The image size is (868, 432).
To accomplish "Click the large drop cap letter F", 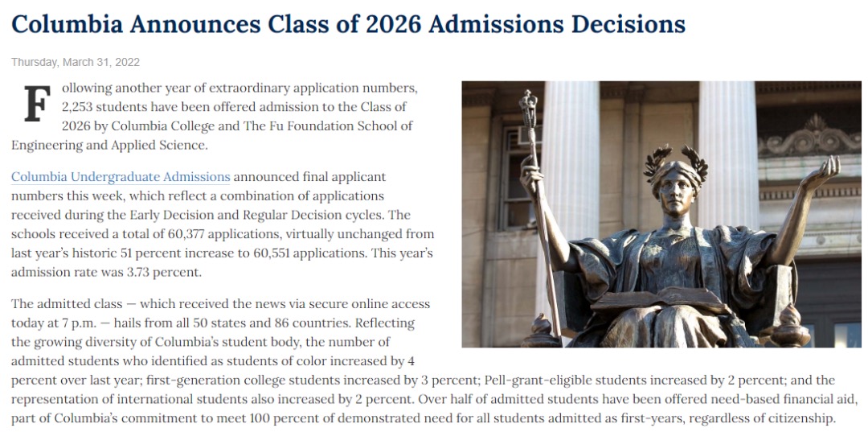I will click(x=37, y=104).
